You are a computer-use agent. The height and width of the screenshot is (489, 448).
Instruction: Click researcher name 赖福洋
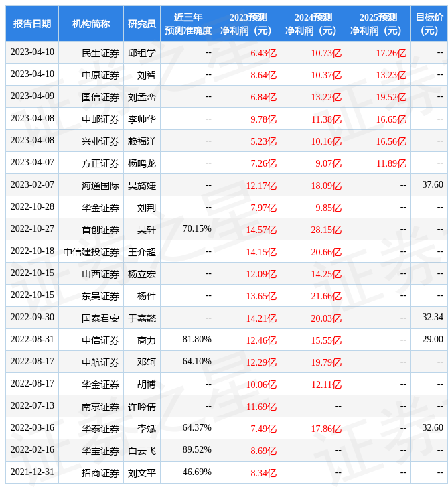142,141
